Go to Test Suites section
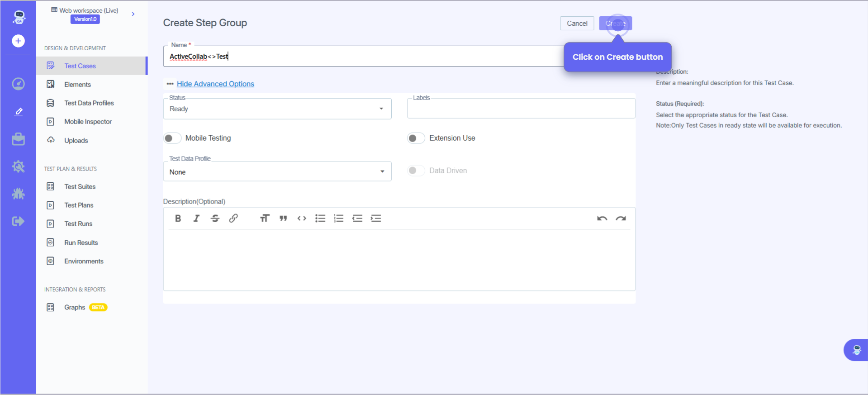Screen dimensions: 868x395 [x=80, y=186]
